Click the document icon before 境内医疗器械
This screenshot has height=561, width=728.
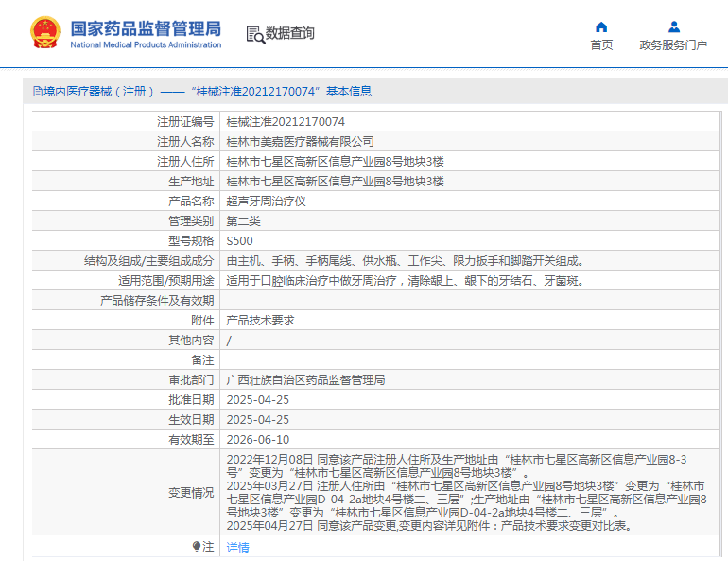[x=37, y=92]
